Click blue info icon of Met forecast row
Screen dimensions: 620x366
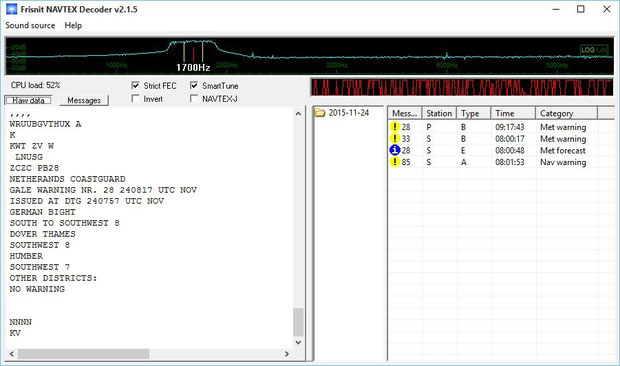395,150
